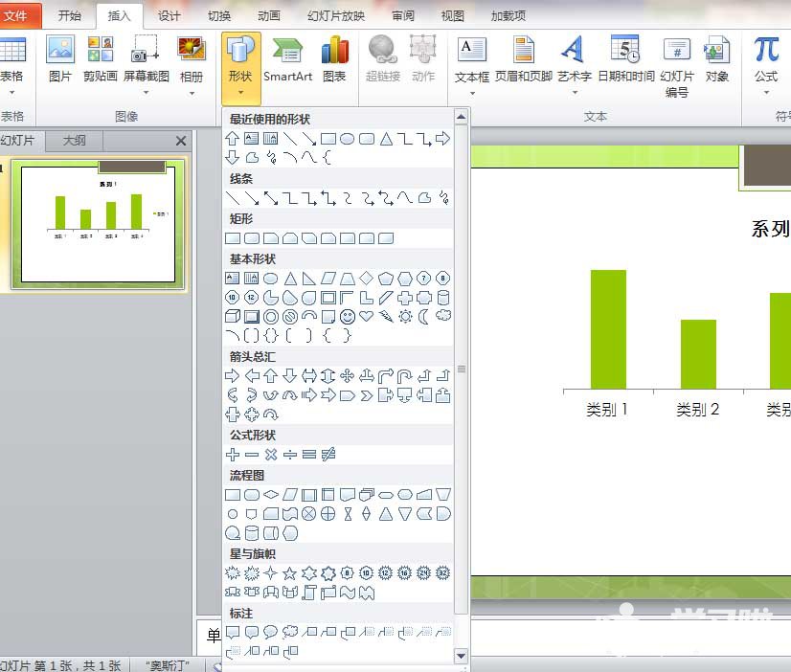Collapse the open 形状 shapes dropdown

point(239,67)
